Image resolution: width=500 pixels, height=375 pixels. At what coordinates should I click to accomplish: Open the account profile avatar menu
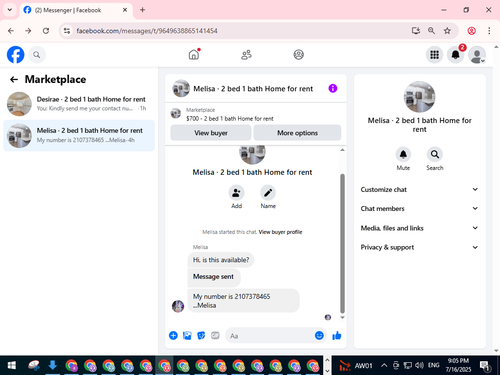tap(477, 55)
